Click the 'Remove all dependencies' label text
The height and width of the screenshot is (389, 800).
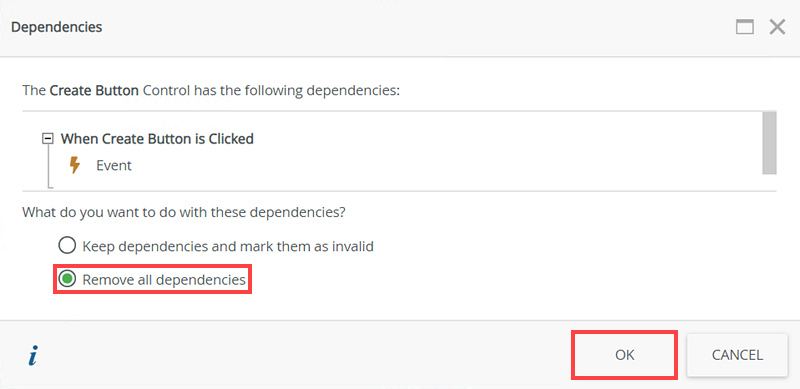pyautogui.click(x=164, y=280)
